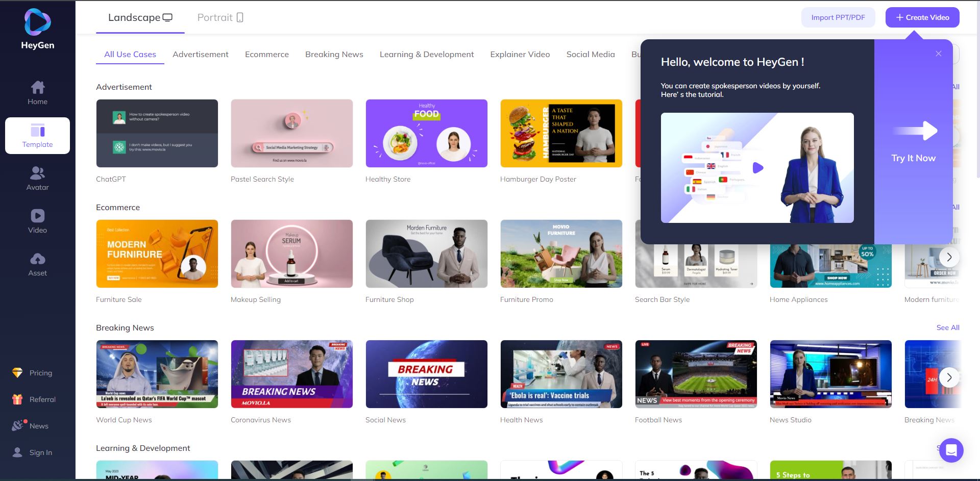980x481 pixels.
Task: Open the Football News template
Action: (696, 374)
